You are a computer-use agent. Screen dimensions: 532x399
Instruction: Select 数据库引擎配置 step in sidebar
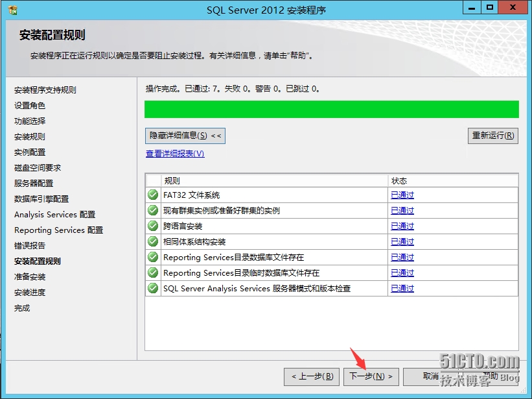click(41, 199)
